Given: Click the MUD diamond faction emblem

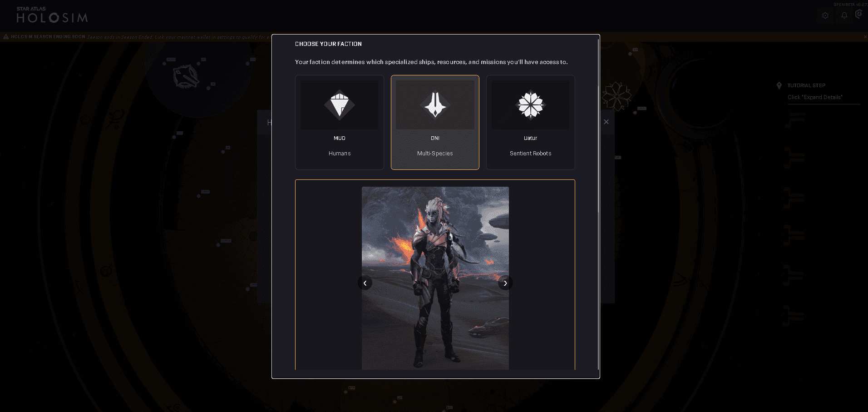Looking at the screenshot, I should [340, 105].
